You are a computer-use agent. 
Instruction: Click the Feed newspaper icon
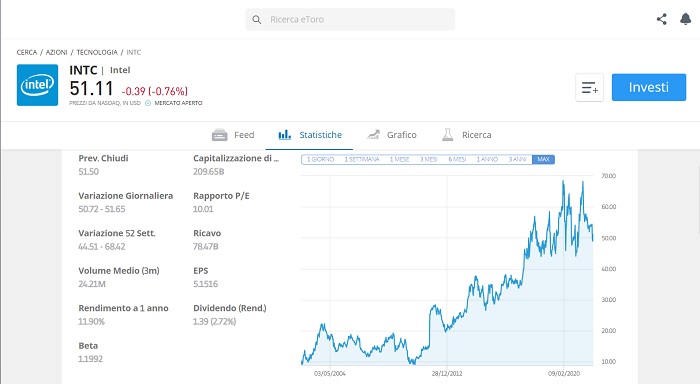point(219,135)
